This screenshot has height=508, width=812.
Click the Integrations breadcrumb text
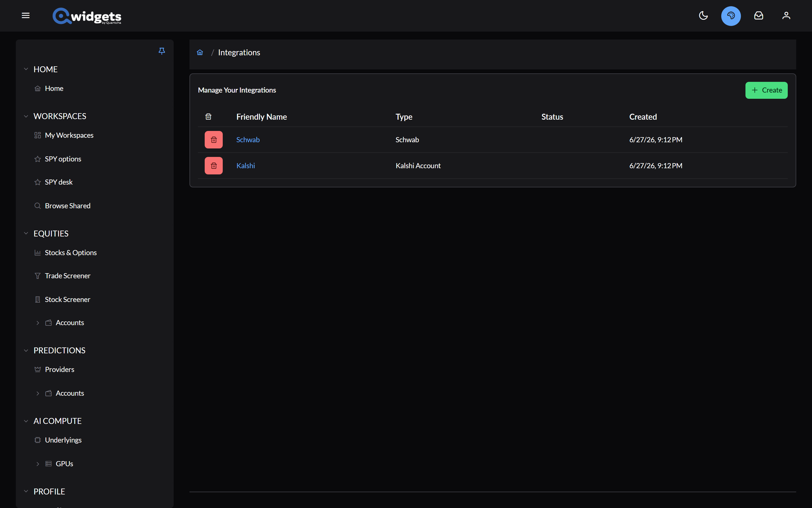tap(239, 52)
